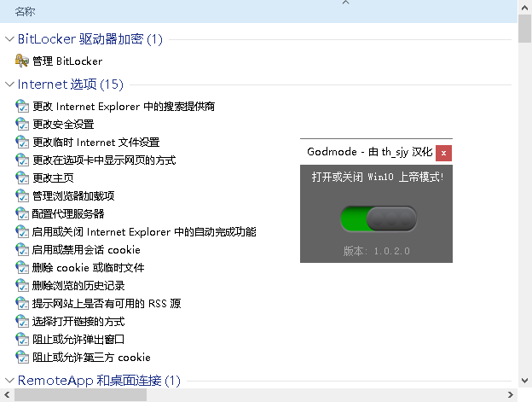The width and height of the screenshot is (532, 402).
Task: Sort by the 名称 column header
Action: [26, 11]
